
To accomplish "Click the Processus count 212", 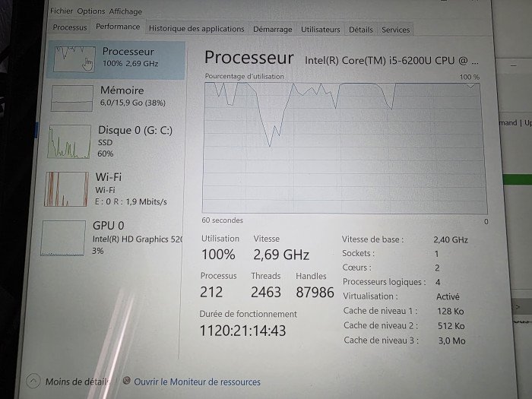I will pyautogui.click(x=211, y=292).
